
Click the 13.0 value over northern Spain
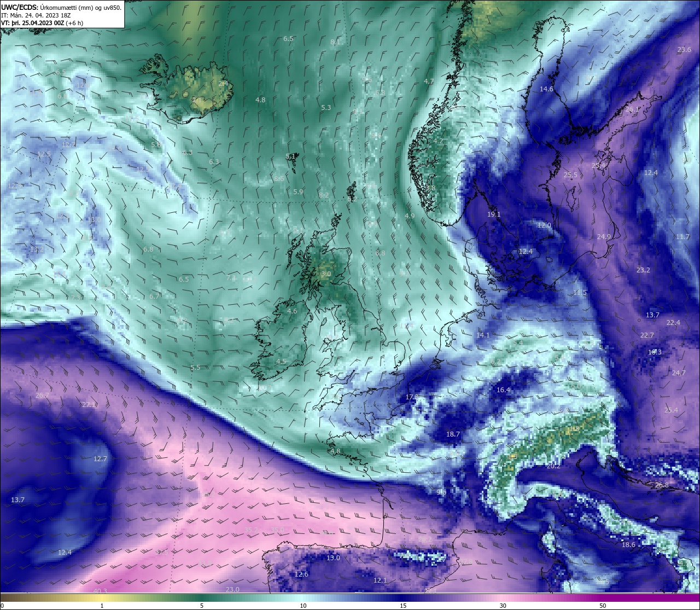tap(333, 558)
